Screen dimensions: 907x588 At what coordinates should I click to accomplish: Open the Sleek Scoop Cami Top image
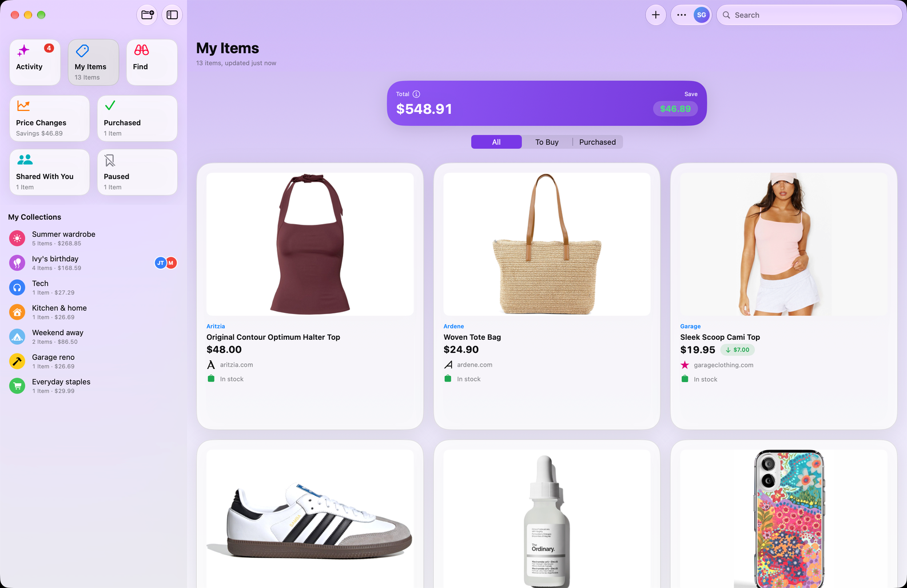(x=783, y=244)
